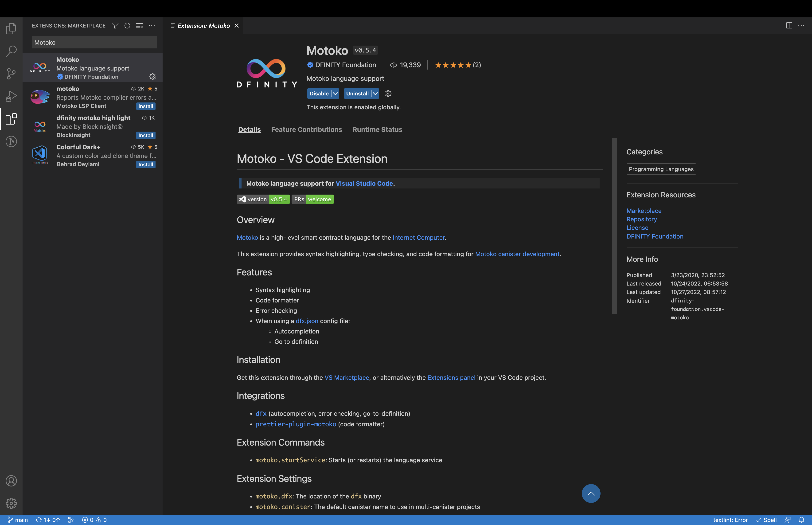
Task: Open the Run and Debug view
Action: (11, 96)
